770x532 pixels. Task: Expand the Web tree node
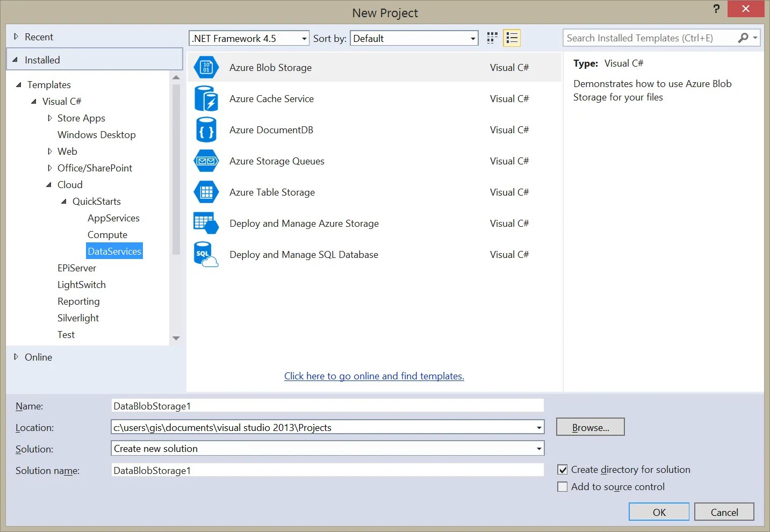click(x=50, y=152)
